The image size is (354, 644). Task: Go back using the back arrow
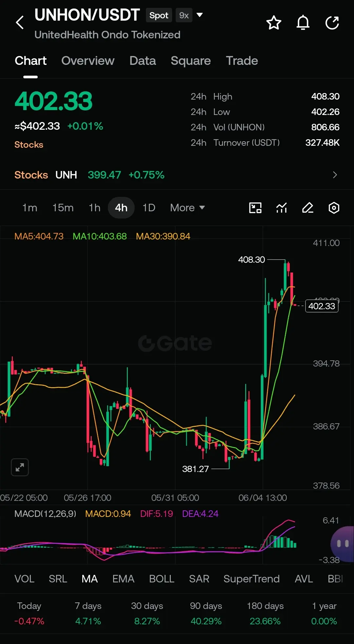[x=20, y=23]
